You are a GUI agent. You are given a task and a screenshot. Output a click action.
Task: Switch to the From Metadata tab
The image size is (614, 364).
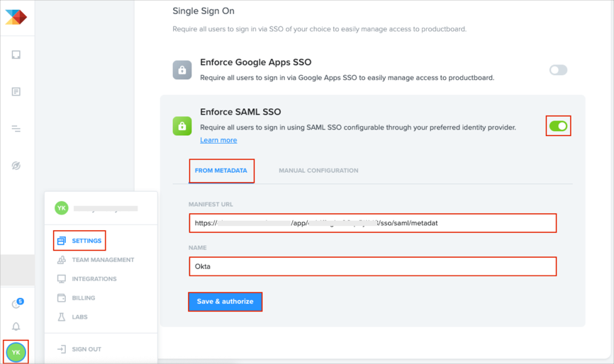coord(221,171)
